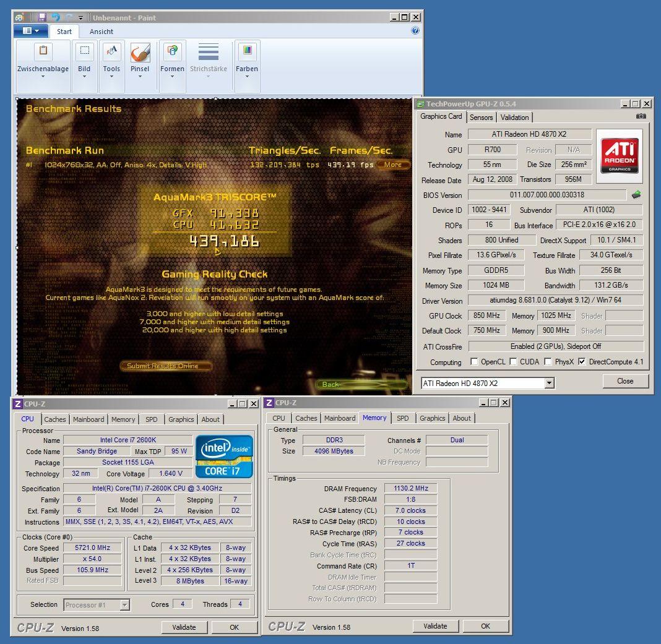Image resolution: width=661 pixels, height=644 pixels.
Task: Open CPU tab in right CPU-Z window
Action: point(279,418)
